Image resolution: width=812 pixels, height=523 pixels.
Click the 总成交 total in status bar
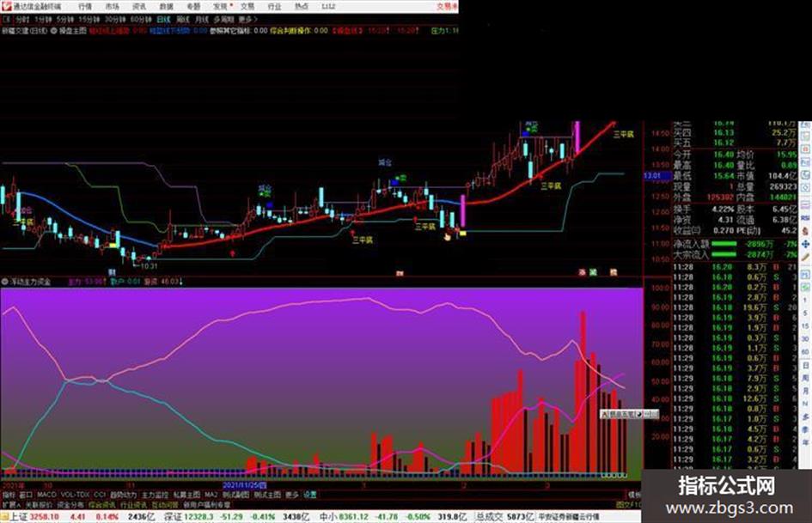click(521, 517)
